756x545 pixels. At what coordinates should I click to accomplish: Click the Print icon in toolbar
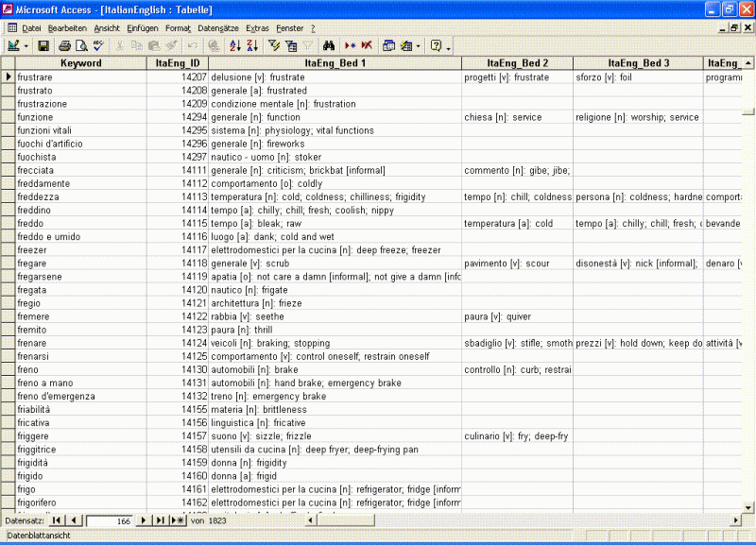pos(64,45)
